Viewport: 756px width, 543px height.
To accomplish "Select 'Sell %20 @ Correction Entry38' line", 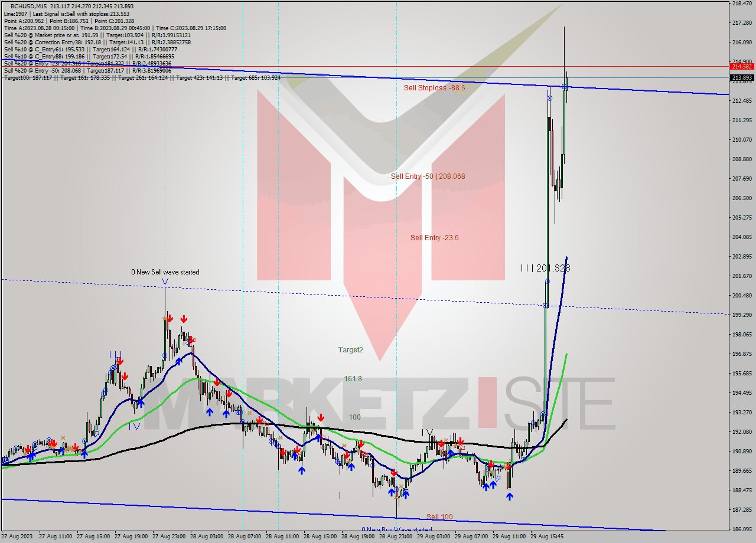I will tap(97, 42).
